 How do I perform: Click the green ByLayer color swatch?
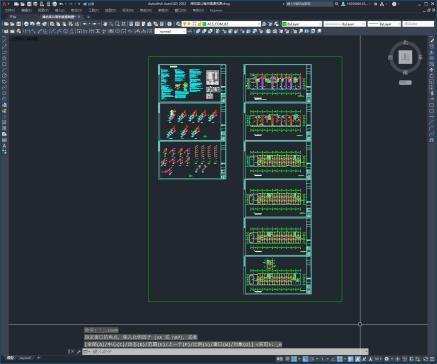[x=285, y=24]
